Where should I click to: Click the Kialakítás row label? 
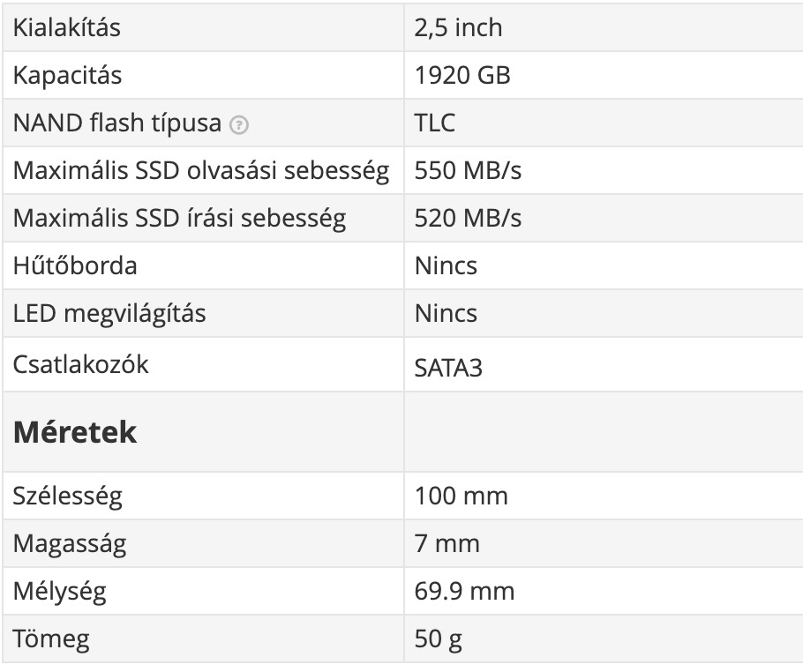coord(67,27)
